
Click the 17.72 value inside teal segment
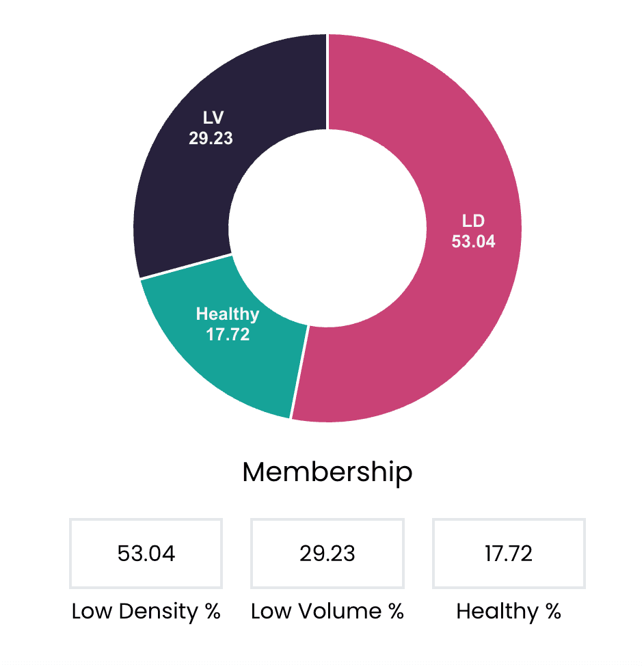228,335
